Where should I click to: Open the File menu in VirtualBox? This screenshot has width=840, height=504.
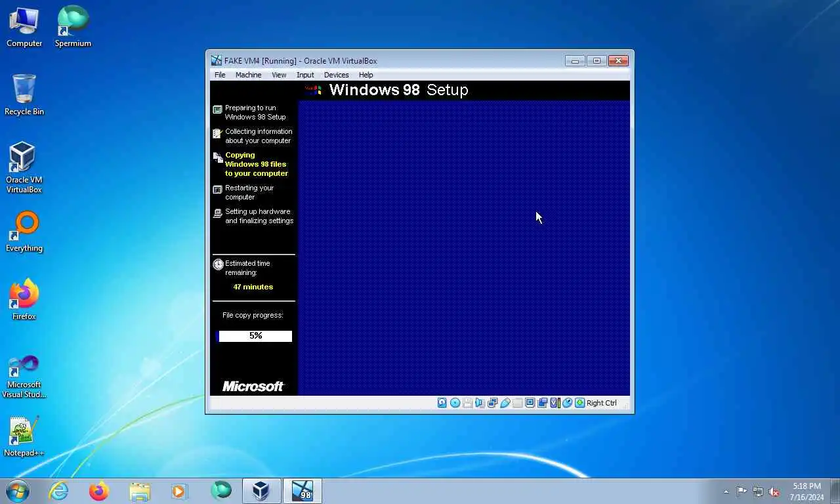(x=220, y=75)
